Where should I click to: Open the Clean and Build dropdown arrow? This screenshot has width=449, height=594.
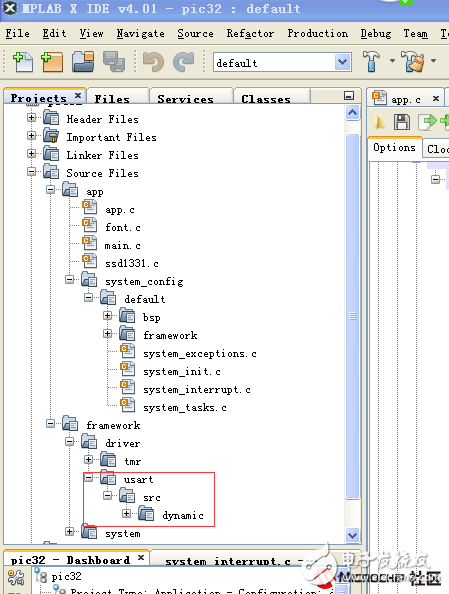pyautogui.click(x=433, y=61)
